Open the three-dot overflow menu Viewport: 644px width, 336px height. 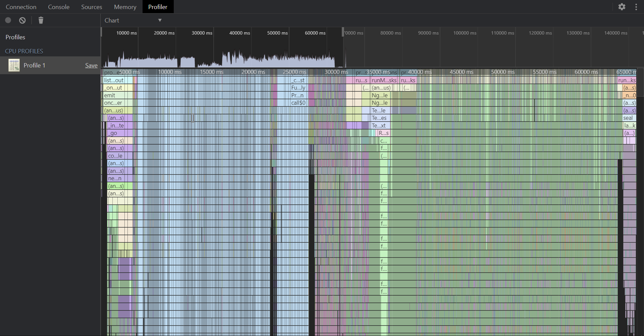(636, 7)
